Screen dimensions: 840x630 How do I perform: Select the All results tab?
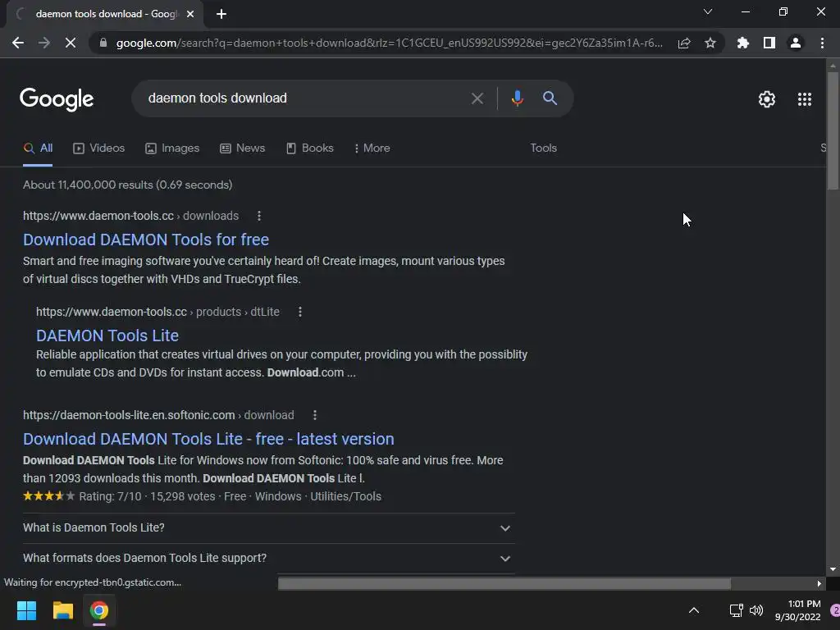(x=38, y=148)
